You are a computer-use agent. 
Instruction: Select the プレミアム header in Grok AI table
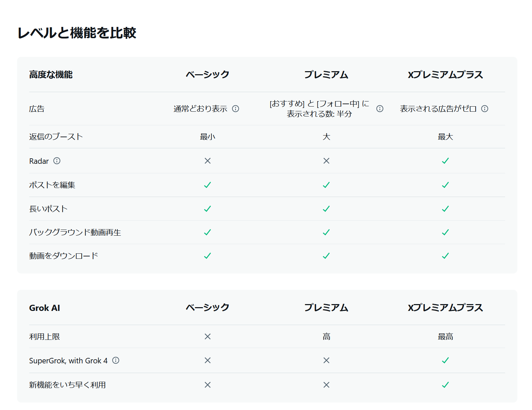click(326, 307)
